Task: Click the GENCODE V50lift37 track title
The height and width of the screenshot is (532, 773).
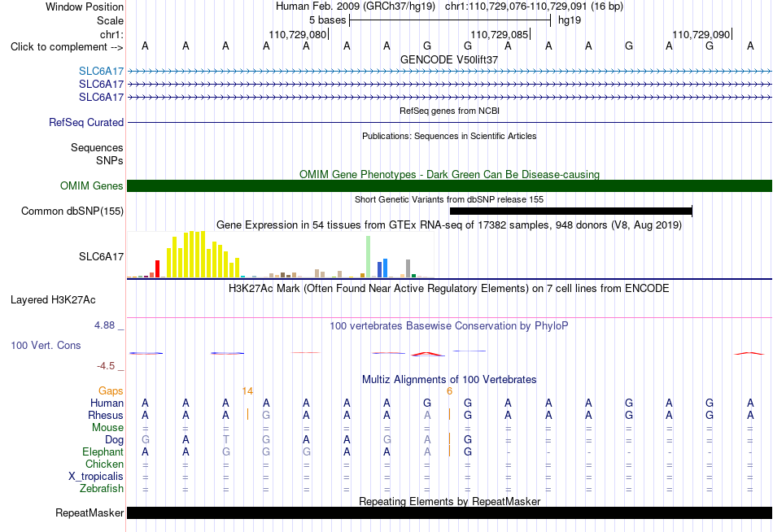Action: pyautogui.click(x=449, y=59)
